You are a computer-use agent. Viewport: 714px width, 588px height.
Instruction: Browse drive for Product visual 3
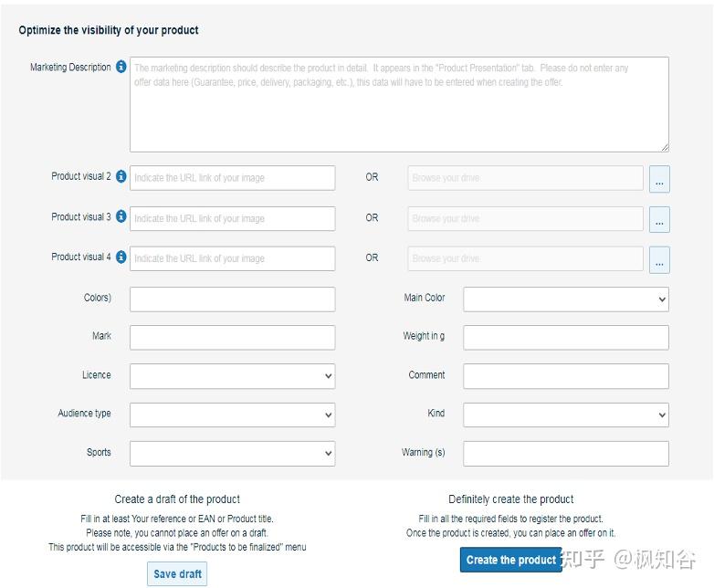pos(659,220)
